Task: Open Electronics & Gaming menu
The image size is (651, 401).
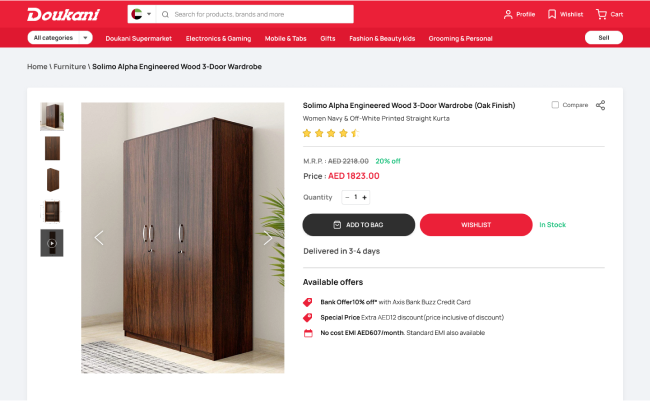Action: coord(218,39)
